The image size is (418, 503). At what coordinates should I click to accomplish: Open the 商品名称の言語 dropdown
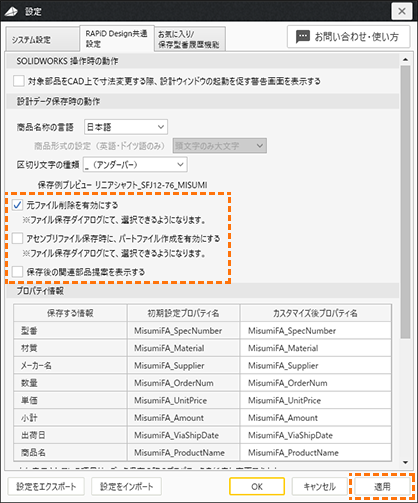[126, 127]
